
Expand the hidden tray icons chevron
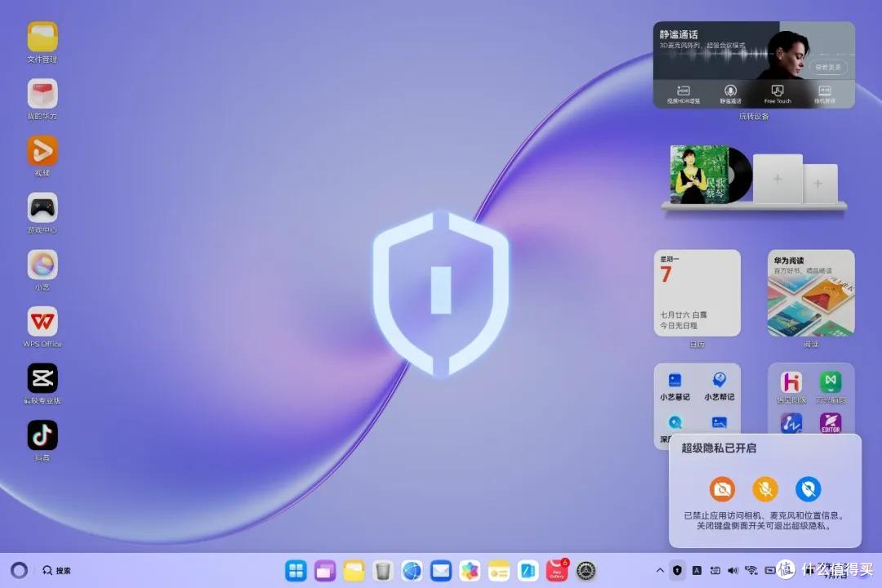(660, 571)
